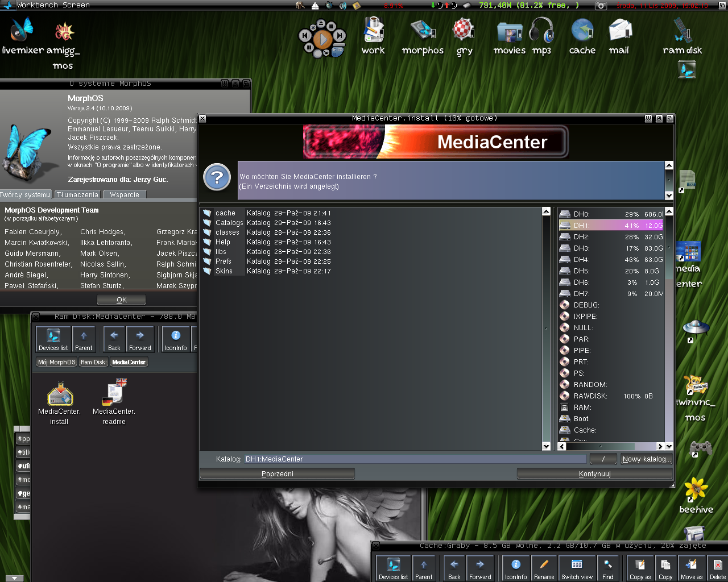Open the beehive flower icon
This screenshot has height=582, width=728.
point(696,496)
